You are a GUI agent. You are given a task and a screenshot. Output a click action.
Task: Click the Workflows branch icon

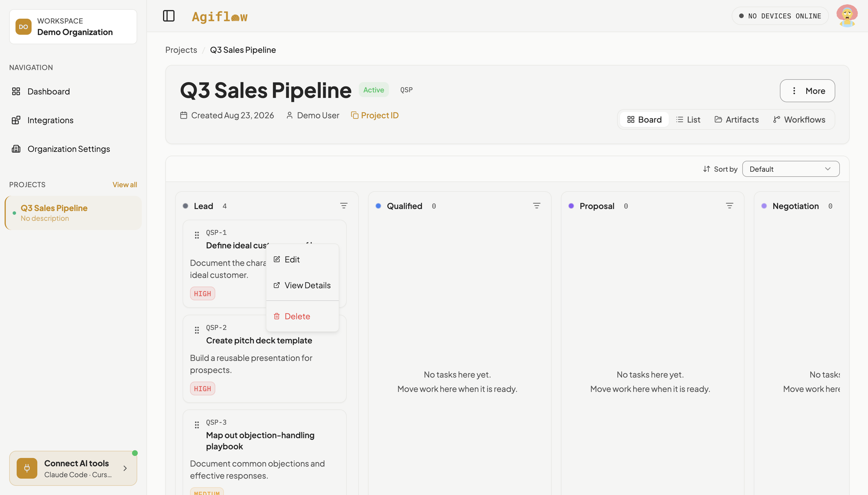pyautogui.click(x=776, y=120)
